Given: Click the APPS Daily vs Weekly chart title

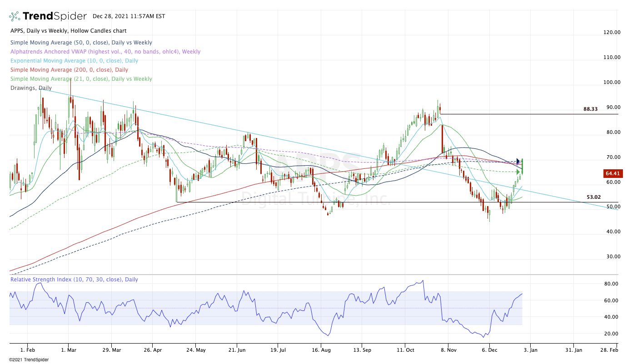Looking at the screenshot, I should coord(68,31).
